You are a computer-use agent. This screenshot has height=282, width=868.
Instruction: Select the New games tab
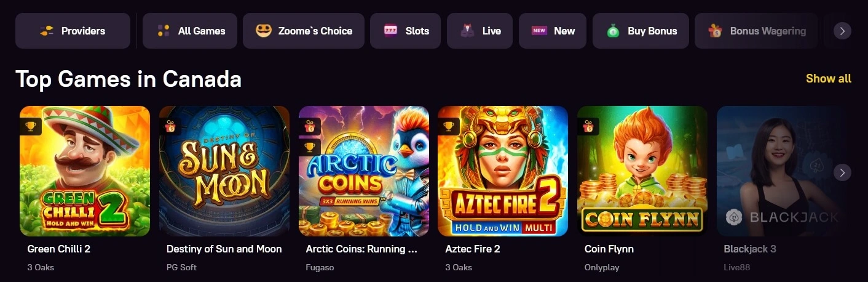(552, 31)
